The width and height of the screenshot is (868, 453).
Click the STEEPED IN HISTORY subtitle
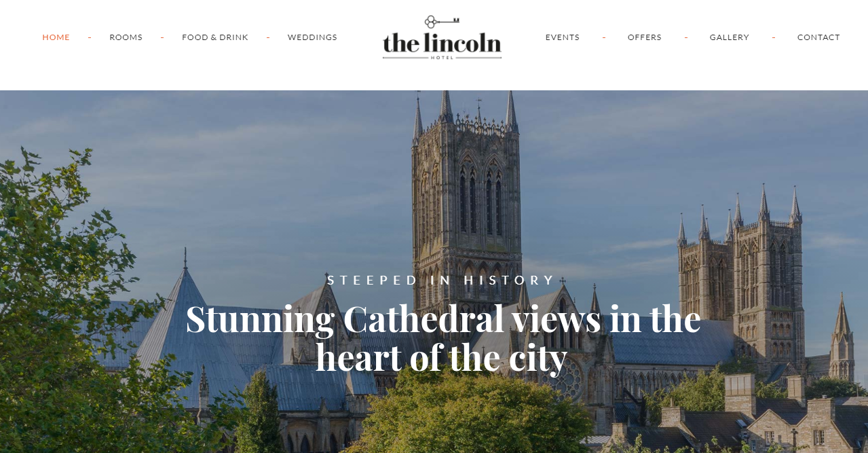coord(441,280)
